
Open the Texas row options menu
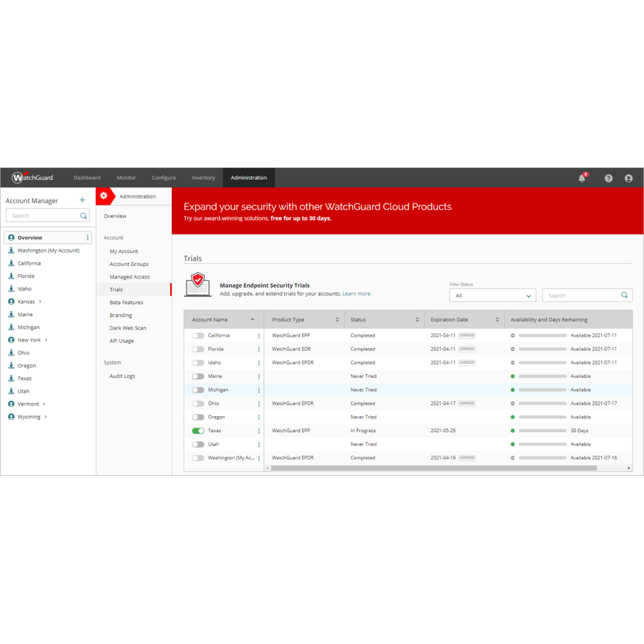click(259, 431)
